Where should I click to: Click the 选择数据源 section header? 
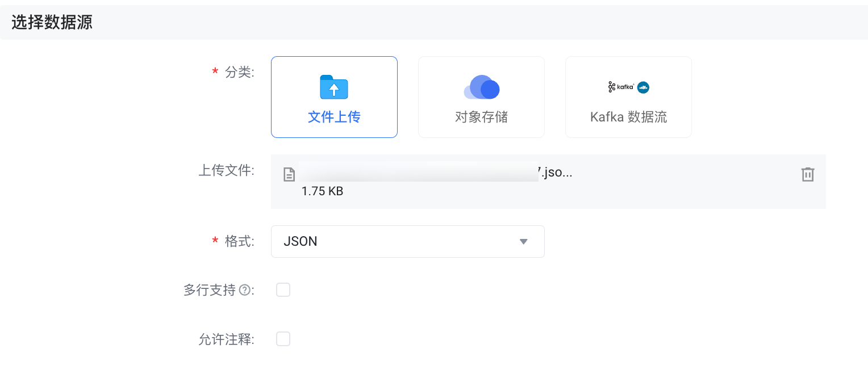(x=52, y=22)
